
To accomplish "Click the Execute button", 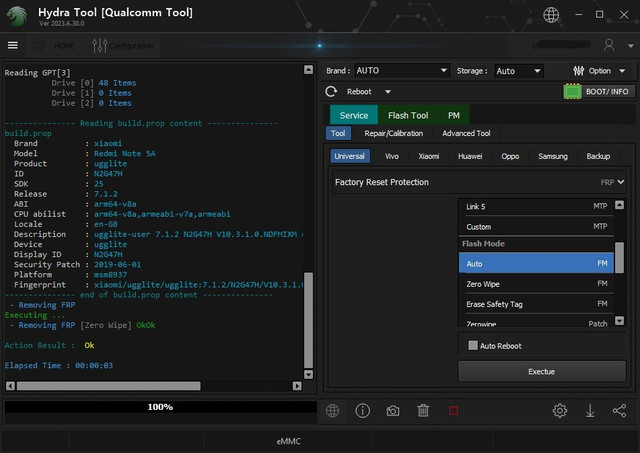I will click(542, 371).
